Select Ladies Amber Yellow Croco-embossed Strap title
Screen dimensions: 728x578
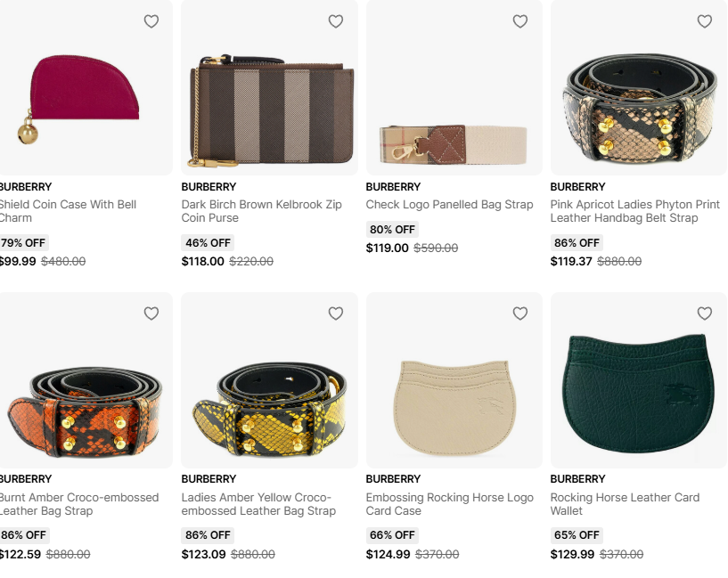pyautogui.click(x=258, y=504)
